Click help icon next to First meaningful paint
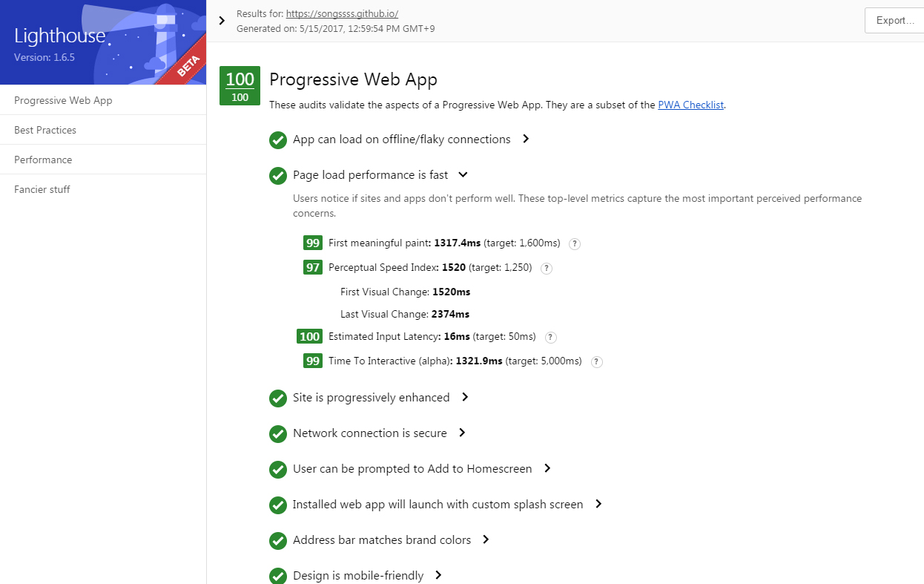The image size is (924, 584). pos(575,243)
